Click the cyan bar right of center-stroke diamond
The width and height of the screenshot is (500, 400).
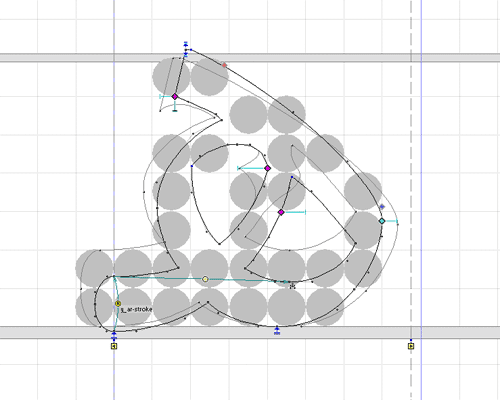tap(295, 212)
